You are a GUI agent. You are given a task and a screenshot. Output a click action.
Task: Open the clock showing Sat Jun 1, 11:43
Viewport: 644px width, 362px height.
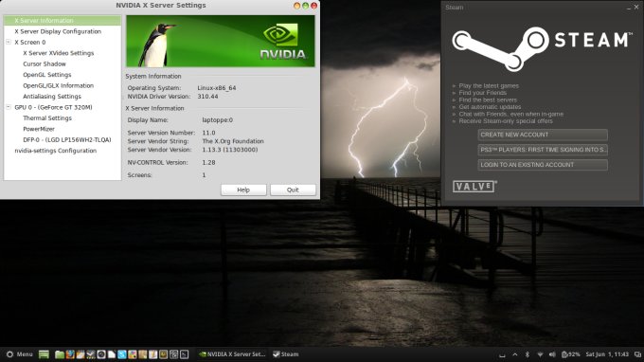pos(607,354)
